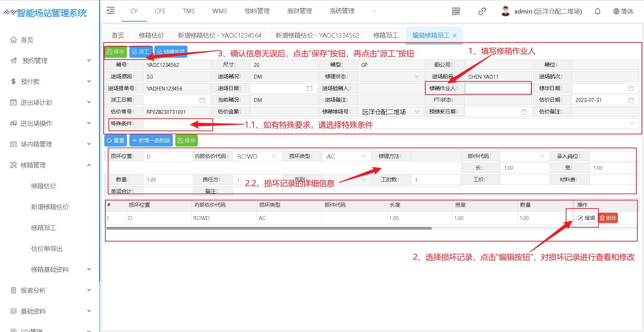Open calendar icon for 估价日期 field
644x332 pixels.
point(631,100)
